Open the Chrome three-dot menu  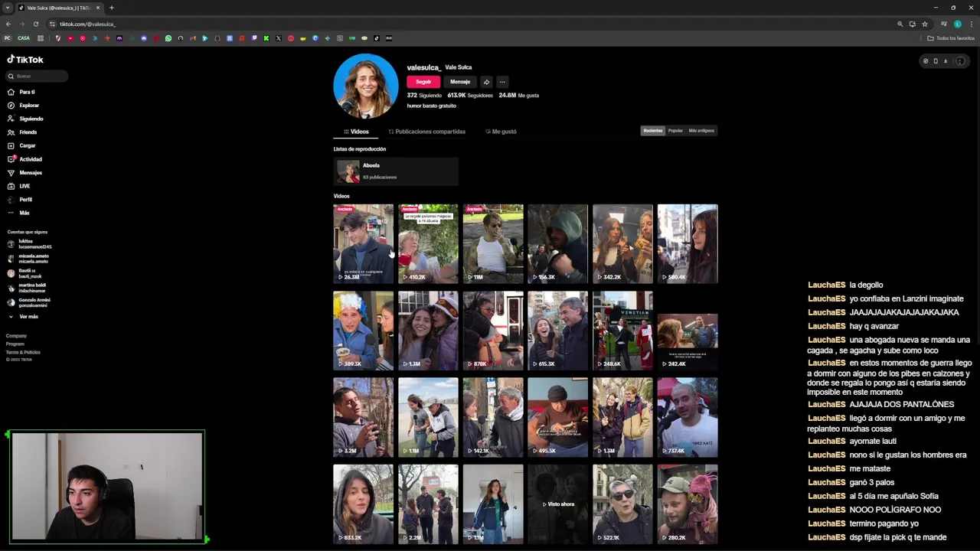pyautogui.click(x=972, y=24)
